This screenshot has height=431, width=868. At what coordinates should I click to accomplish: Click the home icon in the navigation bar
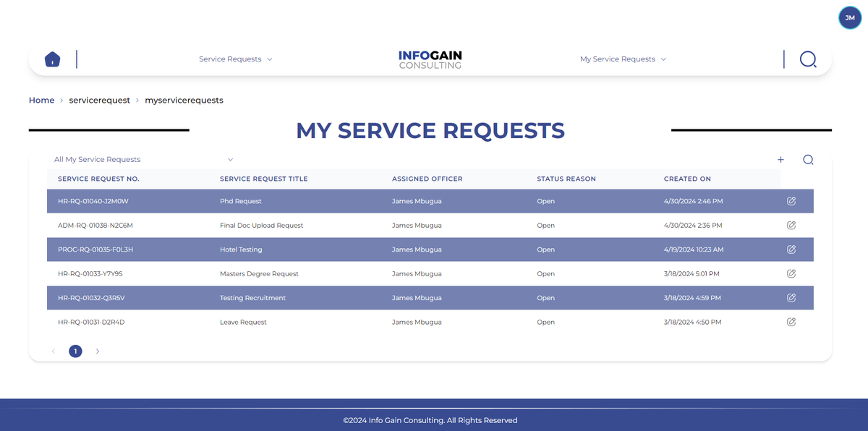tap(51, 59)
